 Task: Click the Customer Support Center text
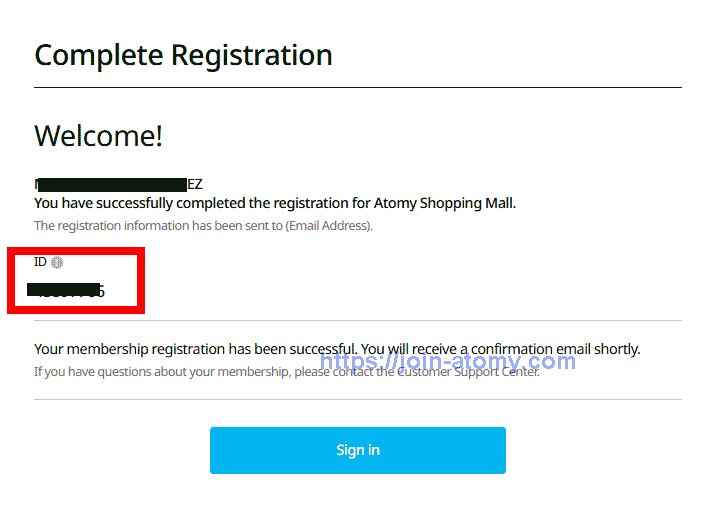[x=468, y=372]
